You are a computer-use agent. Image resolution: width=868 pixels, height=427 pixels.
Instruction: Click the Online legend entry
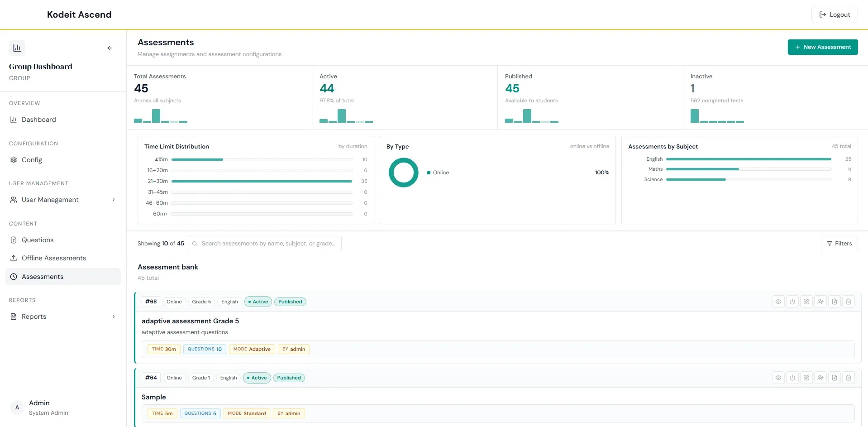[438, 173]
